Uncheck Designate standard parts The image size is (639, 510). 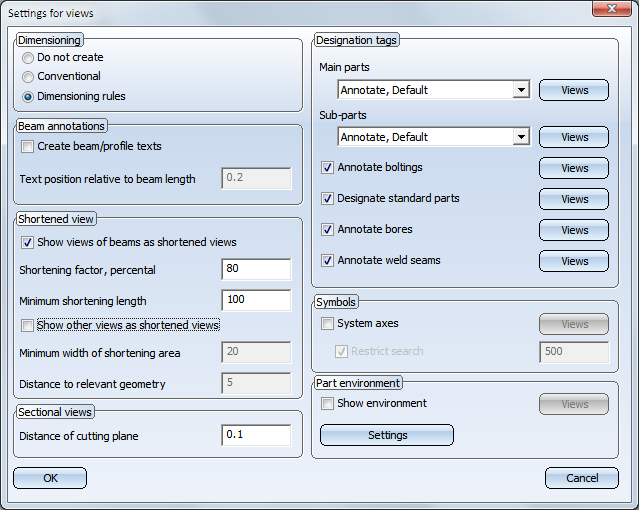327,199
